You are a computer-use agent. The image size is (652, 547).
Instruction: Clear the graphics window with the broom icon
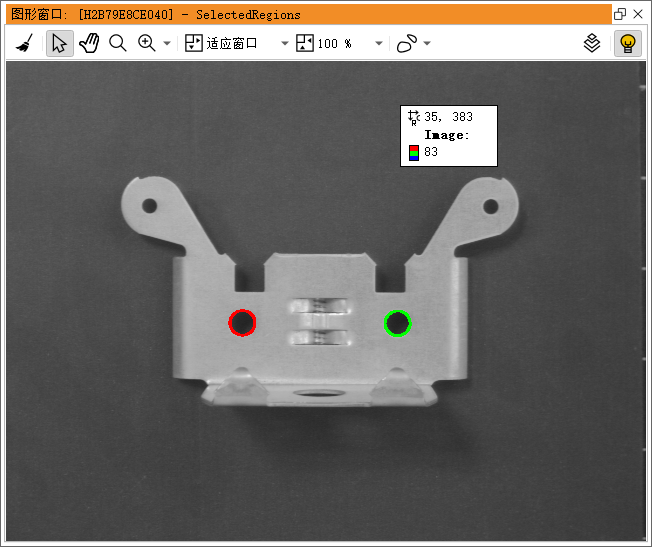[x=25, y=43]
